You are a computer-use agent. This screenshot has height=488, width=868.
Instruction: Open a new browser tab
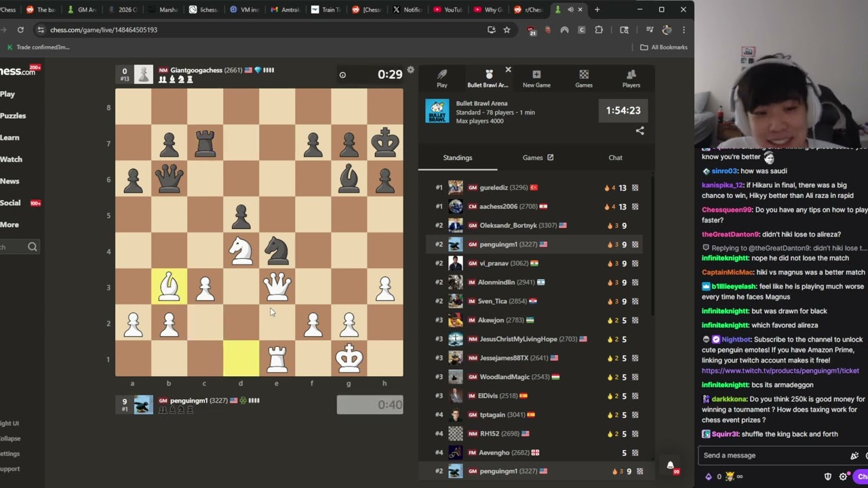pos(597,9)
